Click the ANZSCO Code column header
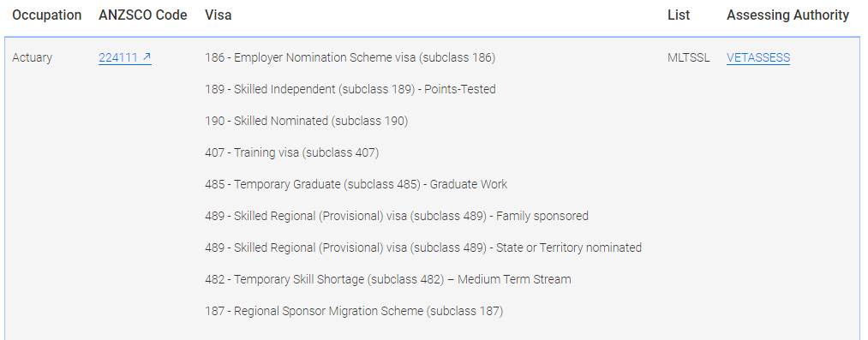The image size is (868, 340). click(x=143, y=15)
